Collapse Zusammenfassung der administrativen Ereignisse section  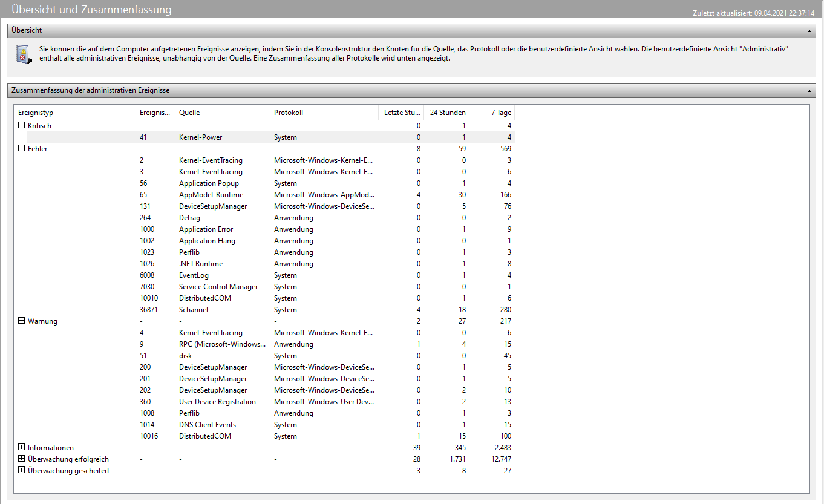809,90
